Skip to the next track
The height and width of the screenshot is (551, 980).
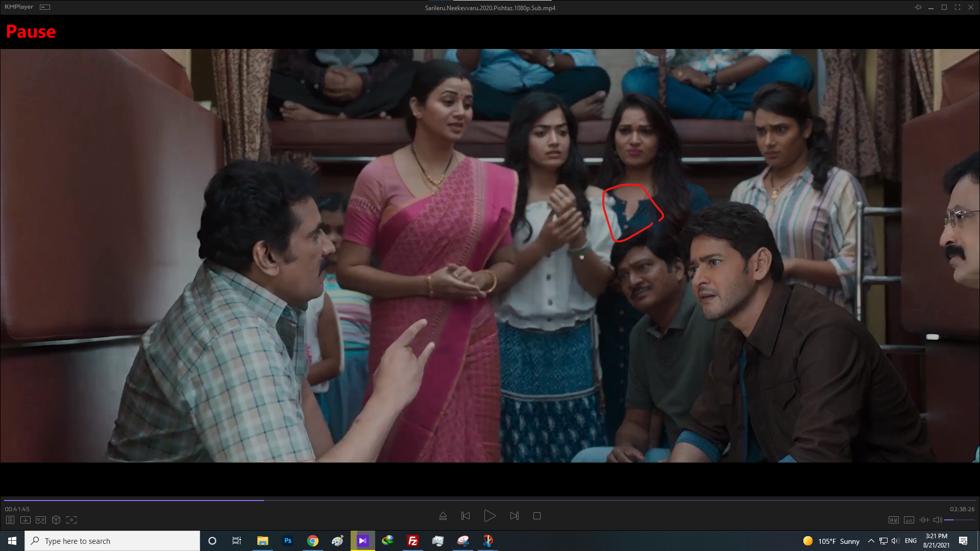514,516
